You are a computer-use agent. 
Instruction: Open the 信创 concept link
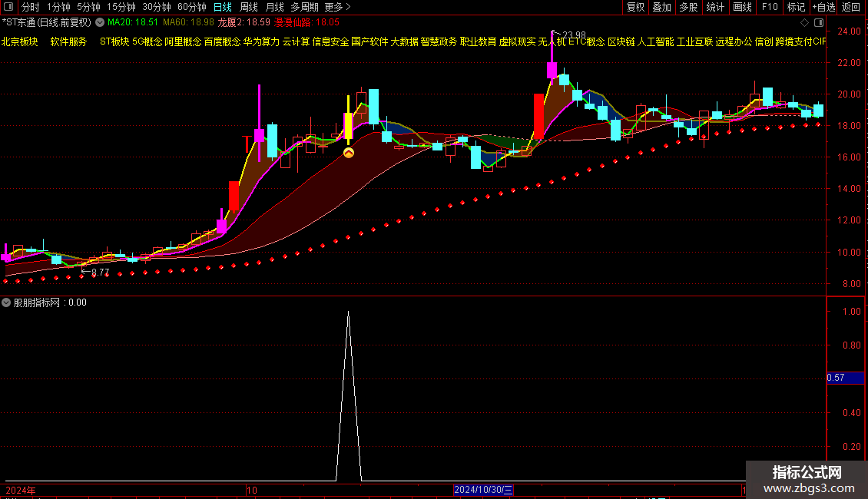point(764,41)
